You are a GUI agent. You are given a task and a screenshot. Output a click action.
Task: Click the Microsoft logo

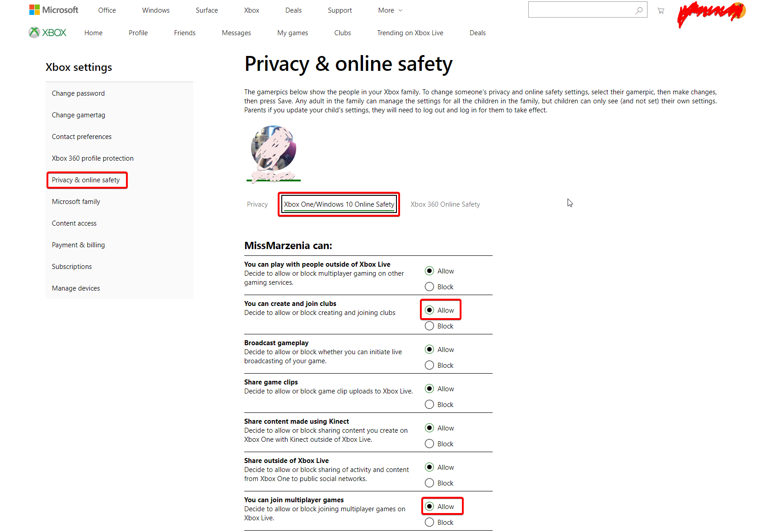53,10
